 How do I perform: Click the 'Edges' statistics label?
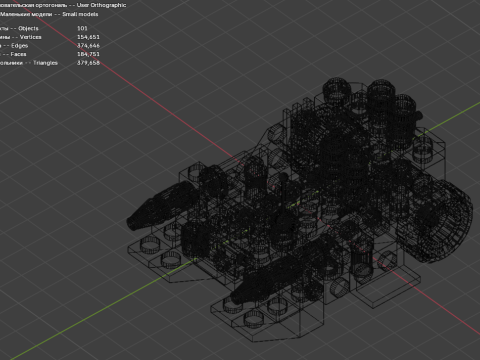pyautogui.click(x=20, y=46)
